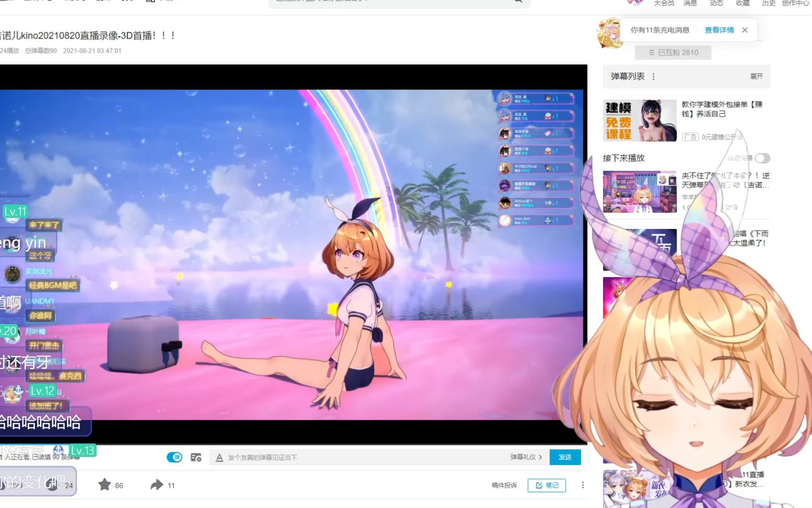Screen dimensions: 812x508
Task: Click the blue 发送 button
Action: (x=565, y=457)
